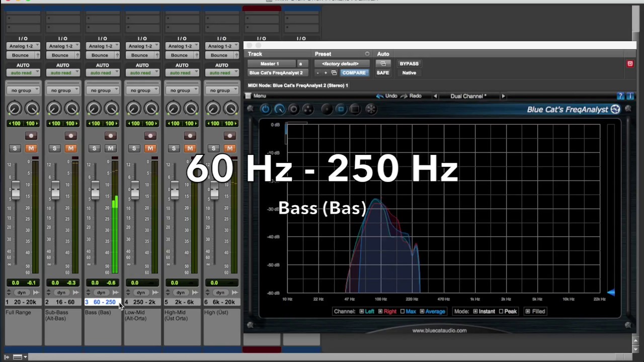
Task: Open the FreqAnalyst gear settings icon
Action: pyautogui.click(x=293, y=109)
